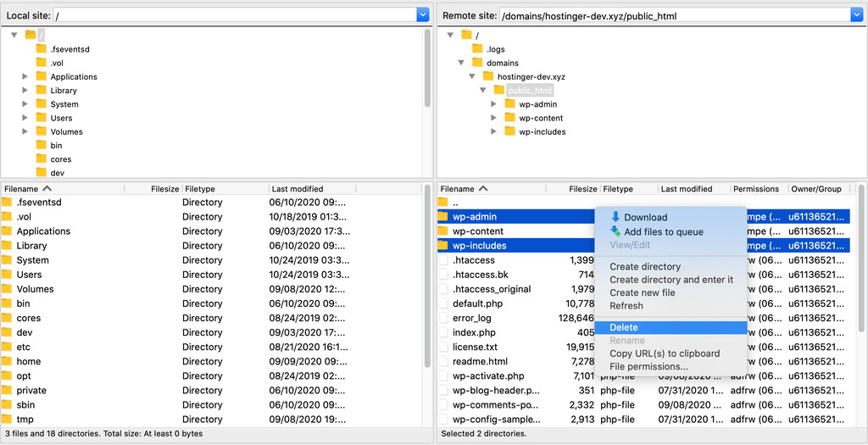Click the .logs folder icon in remote tree
Viewport: 868px width, 445px height.
tap(476, 49)
